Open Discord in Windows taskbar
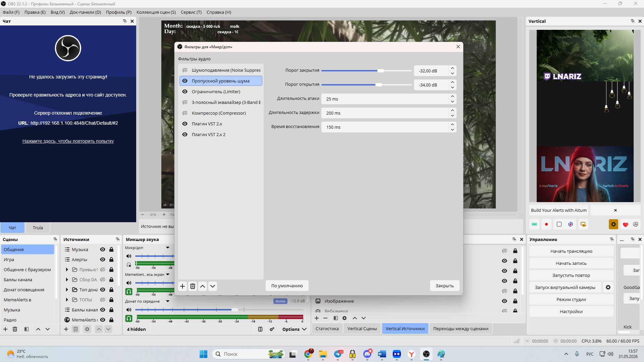 point(367,354)
